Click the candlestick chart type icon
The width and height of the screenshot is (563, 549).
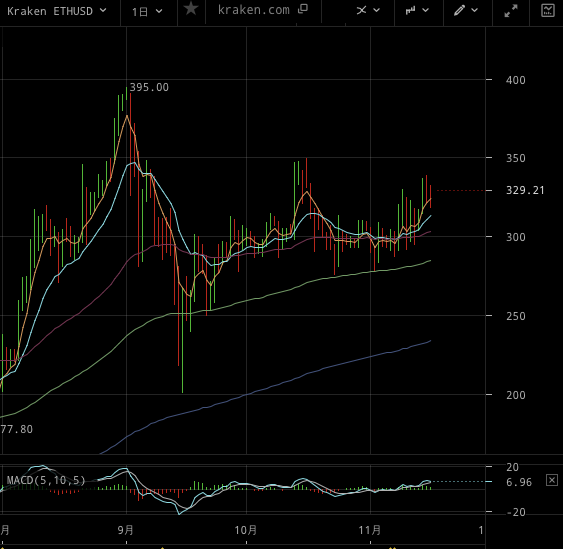410,10
